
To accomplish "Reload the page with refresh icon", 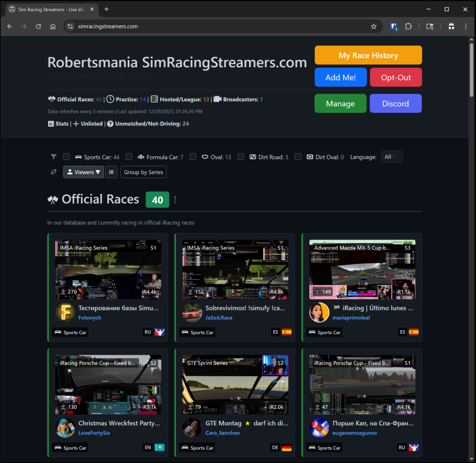I will click(x=38, y=27).
